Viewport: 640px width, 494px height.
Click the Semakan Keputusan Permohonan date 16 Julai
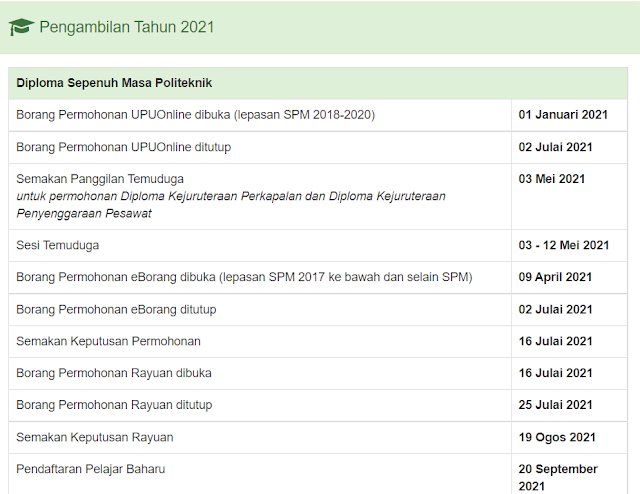(x=555, y=341)
